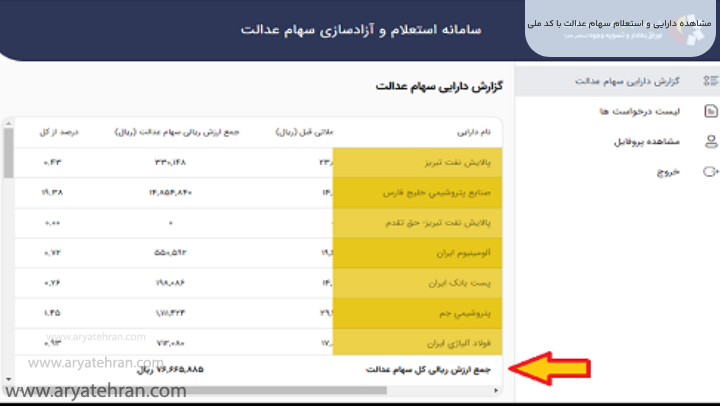This screenshot has width=720, height=406.
Task: Click the page heading گزارش دارایی سهام عدالت
Action: [x=439, y=86]
